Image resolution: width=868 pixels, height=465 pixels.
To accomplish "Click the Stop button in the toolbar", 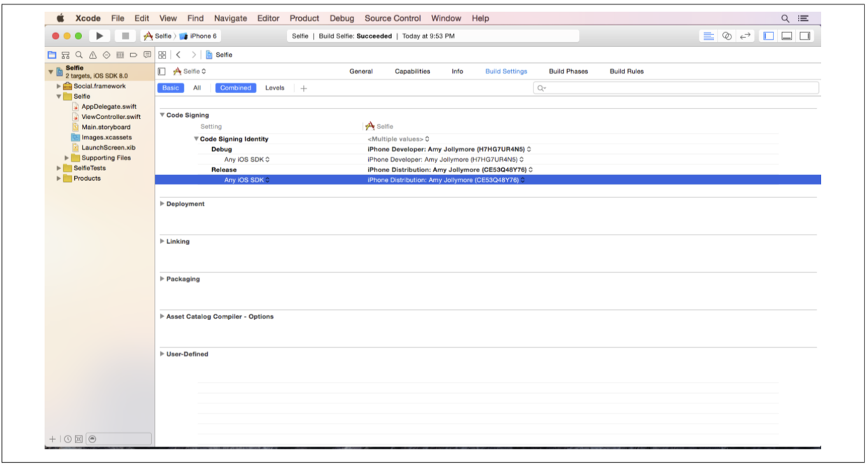I will click(125, 36).
